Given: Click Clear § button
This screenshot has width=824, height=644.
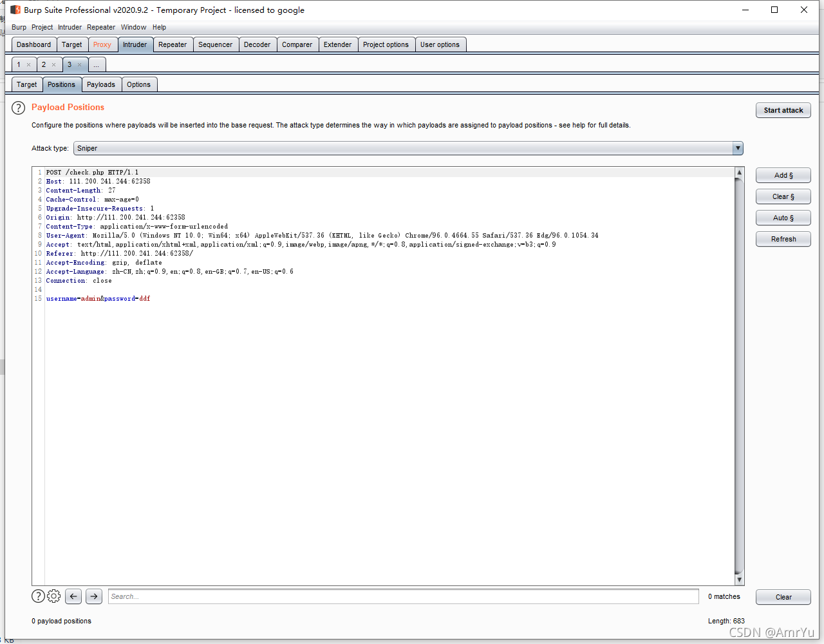Looking at the screenshot, I should (783, 196).
